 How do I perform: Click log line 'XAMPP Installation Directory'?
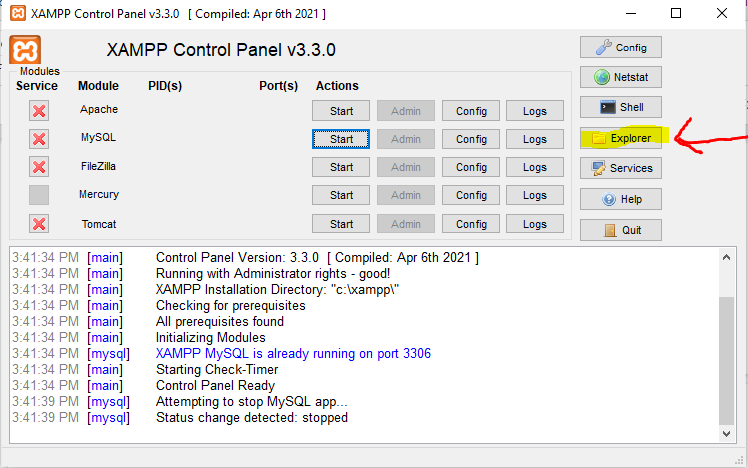(277, 290)
